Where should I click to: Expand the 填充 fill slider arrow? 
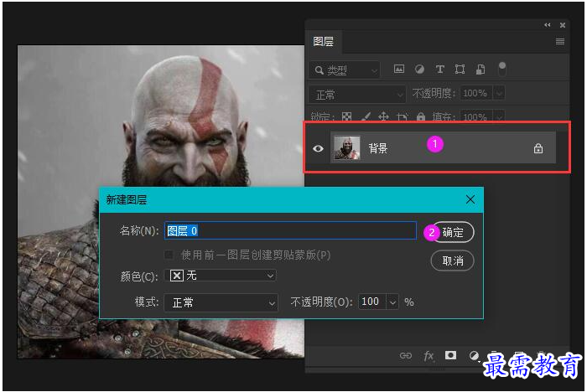(499, 117)
